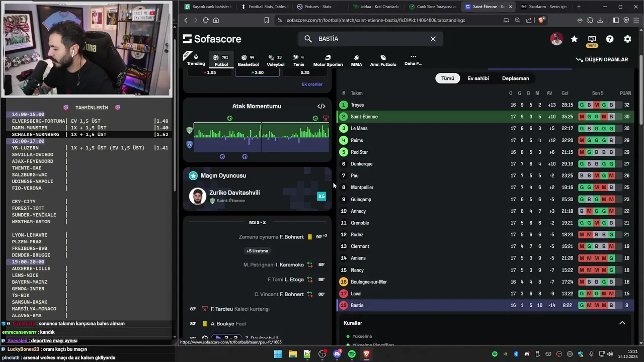Click the 3.60 odds box
The image size is (644, 362).
(x=257, y=72)
